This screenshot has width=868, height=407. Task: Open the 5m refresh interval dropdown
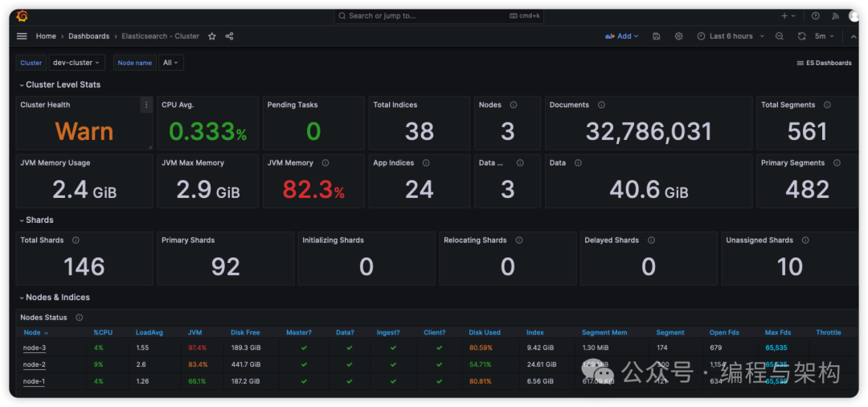(825, 36)
